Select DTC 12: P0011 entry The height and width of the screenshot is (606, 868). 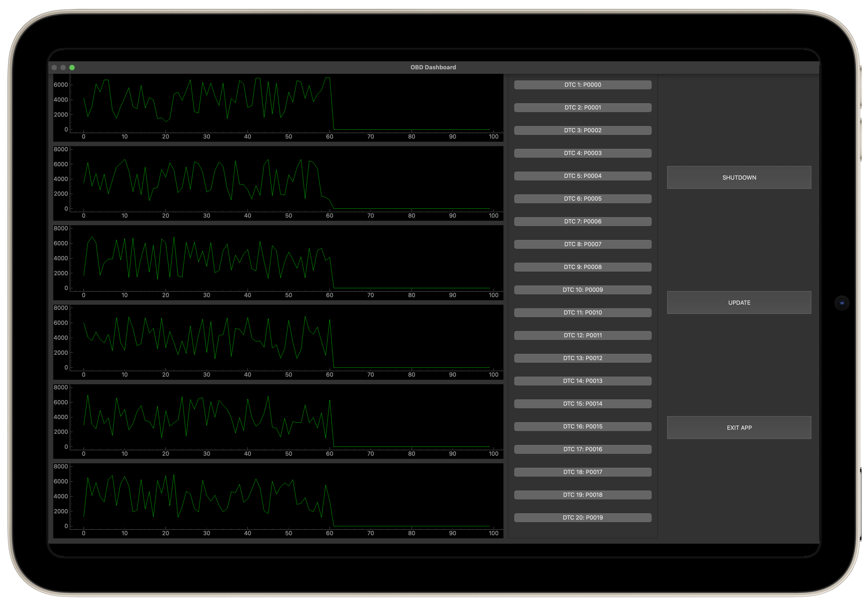pos(582,335)
